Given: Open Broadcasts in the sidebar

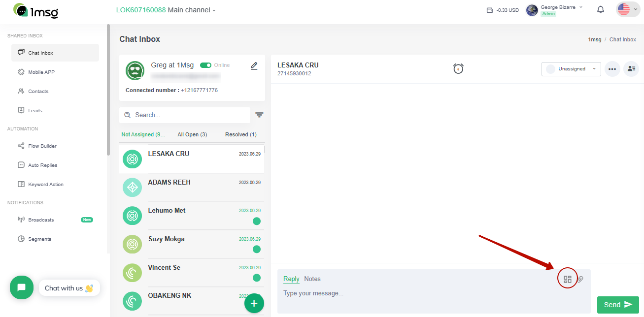Looking at the screenshot, I should 55,220.
